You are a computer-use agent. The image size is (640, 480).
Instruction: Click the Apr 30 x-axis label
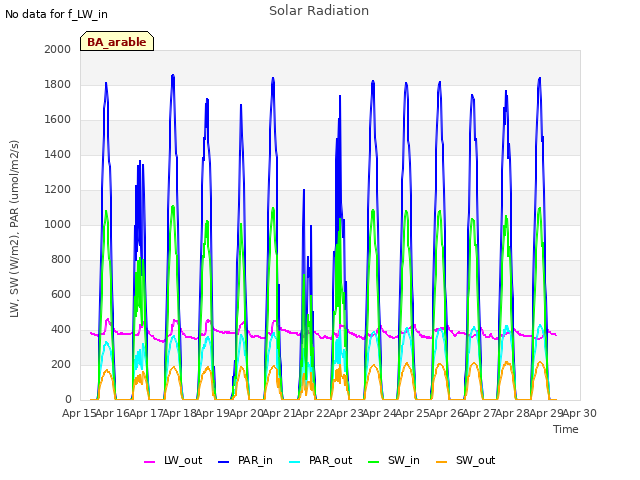click(x=579, y=413)
